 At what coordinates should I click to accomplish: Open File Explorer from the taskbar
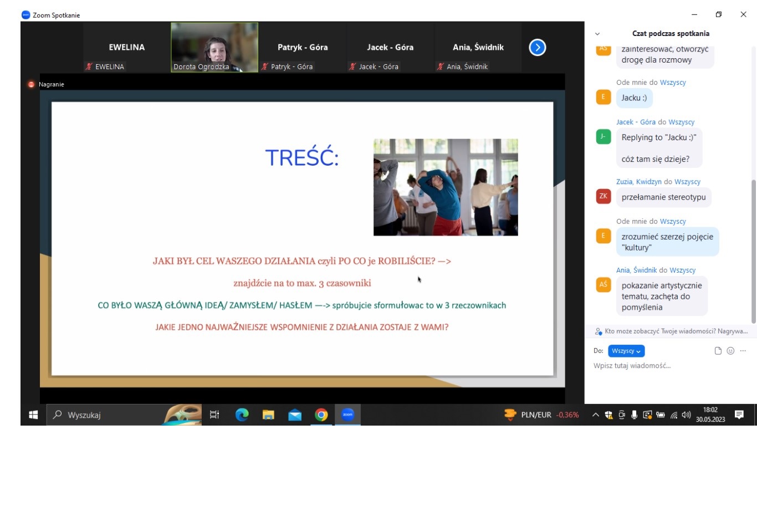coord(268,415)
